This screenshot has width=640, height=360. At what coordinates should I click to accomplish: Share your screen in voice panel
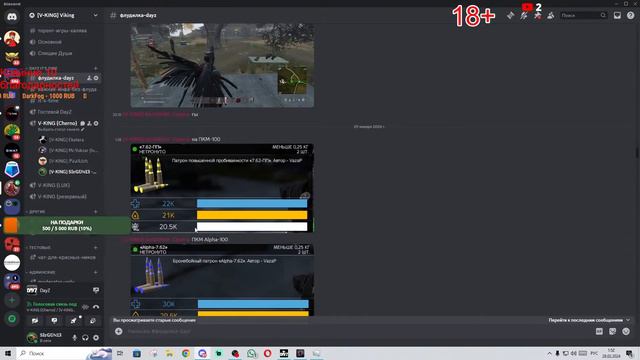54,321
